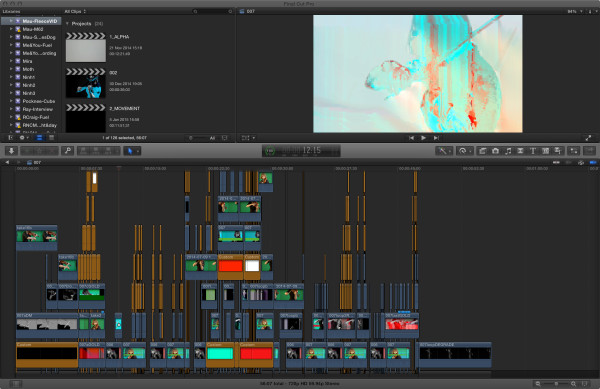
Task: Open the browser gear action menu
Action: click(24, 138)
